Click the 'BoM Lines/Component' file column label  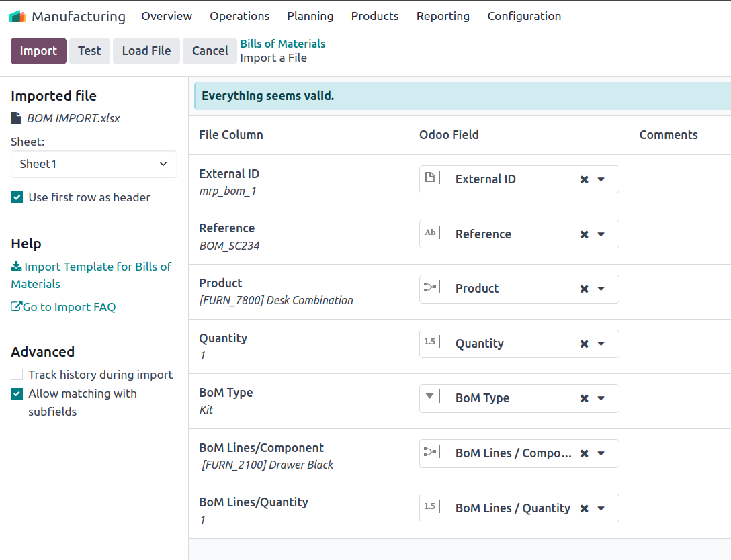pos(261,448)
